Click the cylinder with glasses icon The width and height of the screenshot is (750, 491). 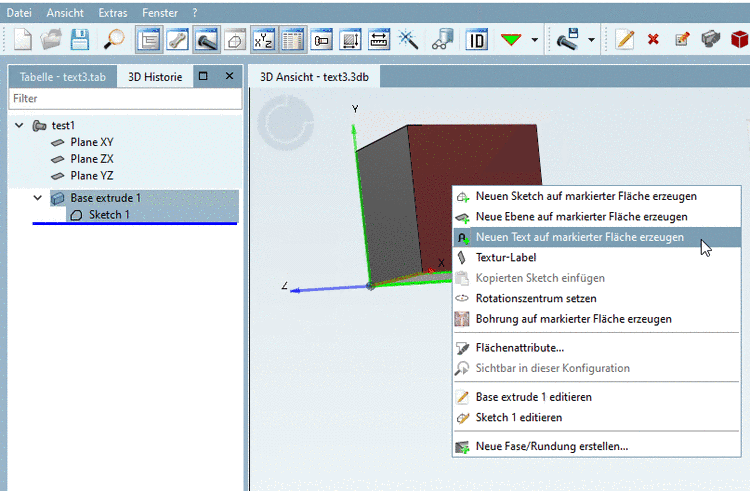(x=442, y=40)
